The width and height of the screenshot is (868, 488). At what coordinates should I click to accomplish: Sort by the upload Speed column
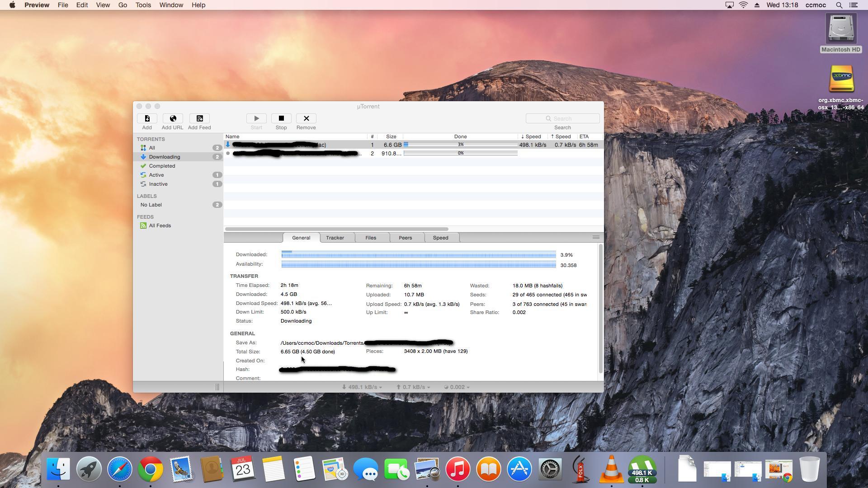pyautogui.click(x=562, y=136)
